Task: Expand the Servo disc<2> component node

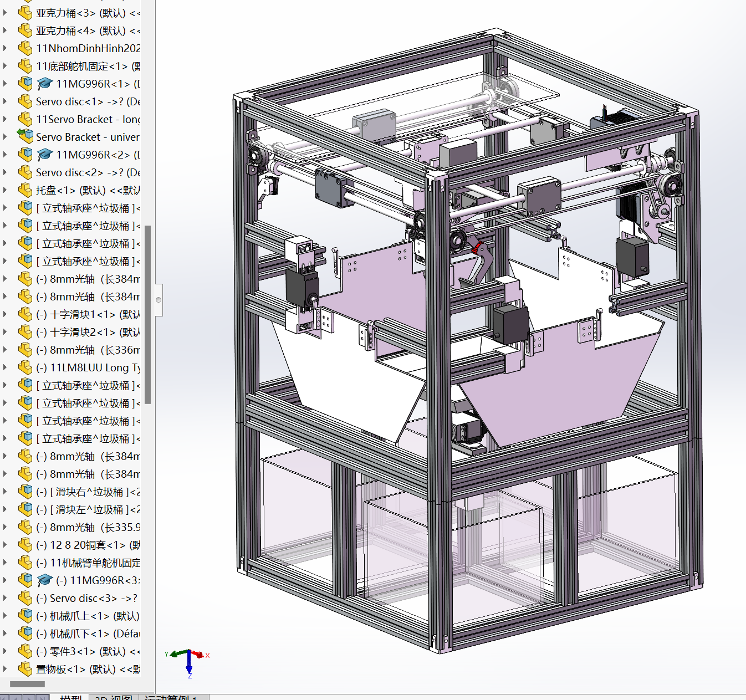Action: 6,172
